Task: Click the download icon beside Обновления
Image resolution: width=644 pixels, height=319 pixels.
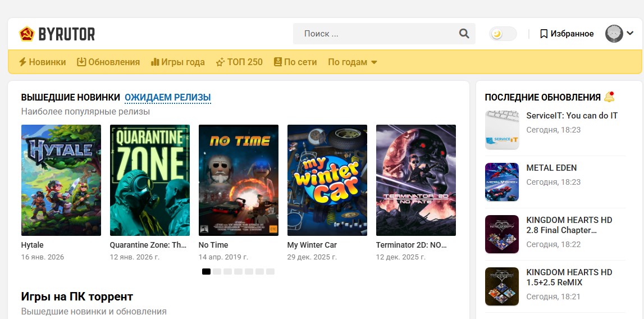Action: [x=81, y=62]
